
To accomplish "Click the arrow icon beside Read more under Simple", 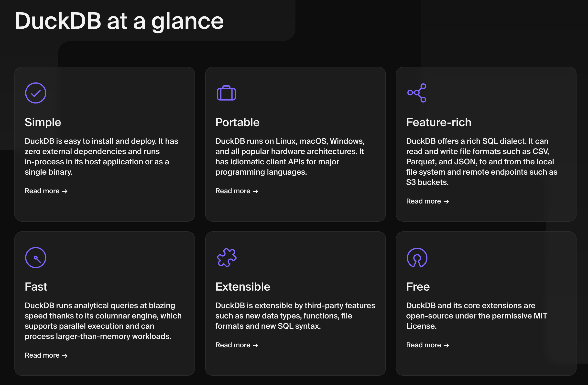I will (x=65, y=191).
